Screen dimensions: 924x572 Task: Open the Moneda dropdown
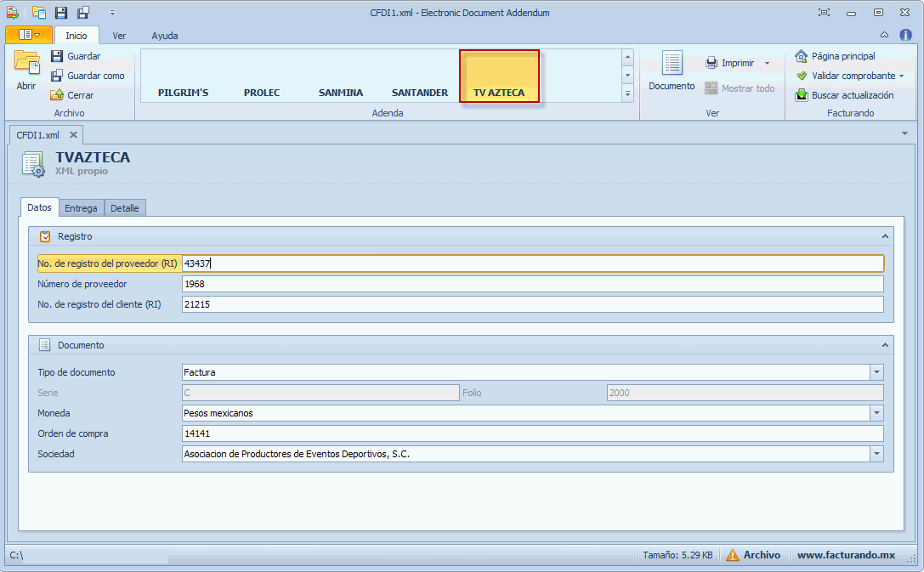(x=877, y=413)
